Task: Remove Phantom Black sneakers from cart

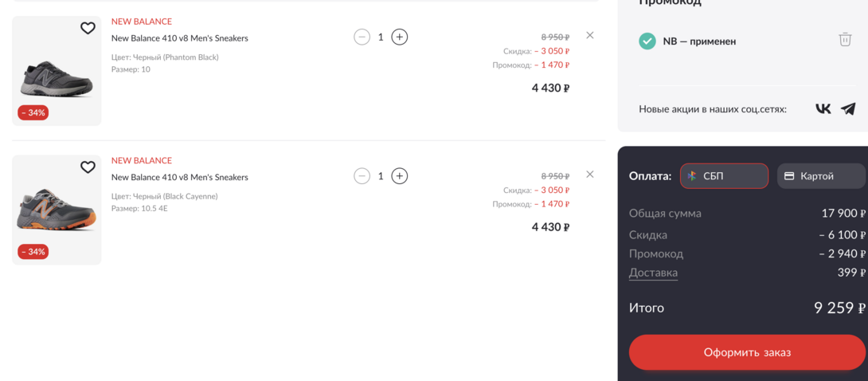Action: point(589,35)
